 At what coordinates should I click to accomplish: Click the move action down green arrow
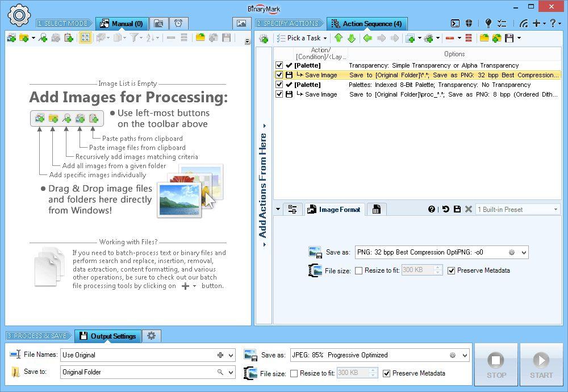[351, 38]
